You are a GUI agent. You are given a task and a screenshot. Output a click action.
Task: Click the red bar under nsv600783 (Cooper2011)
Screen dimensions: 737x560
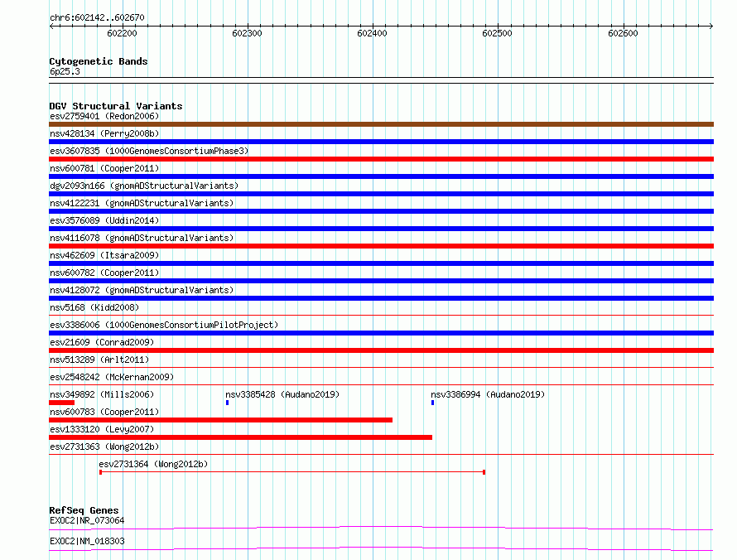[220, 420]
